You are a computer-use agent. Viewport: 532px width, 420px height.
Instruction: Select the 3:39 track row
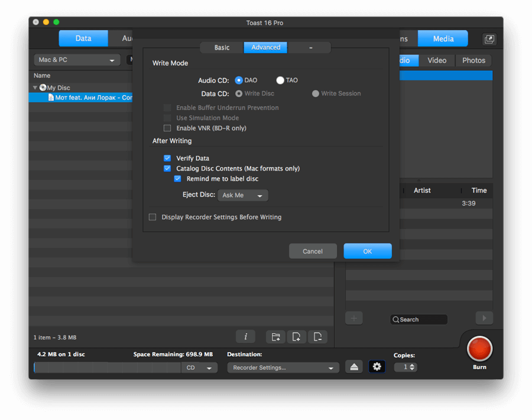coord(446,203)
